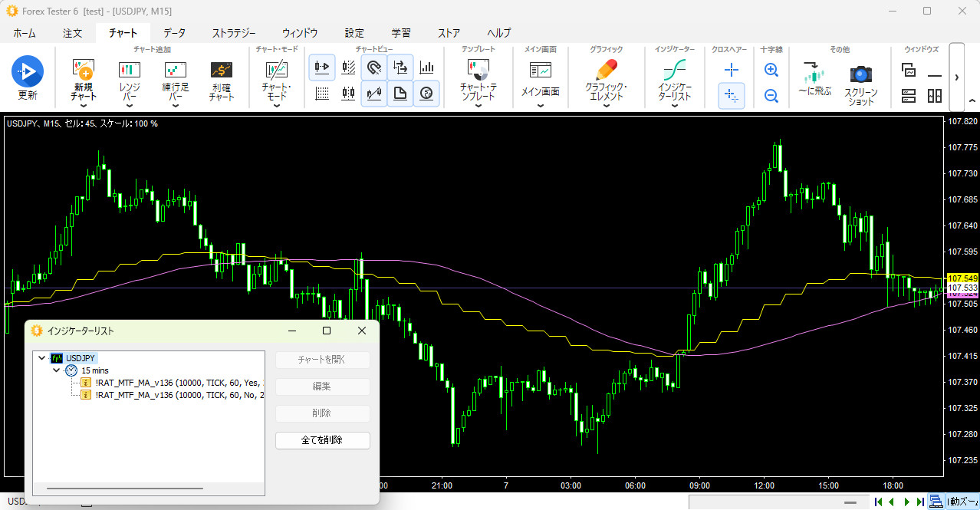980x510 pixels.
Task: Collapse the USDJPY tree node
Action: pyautogui.click(x=42, y=358)
